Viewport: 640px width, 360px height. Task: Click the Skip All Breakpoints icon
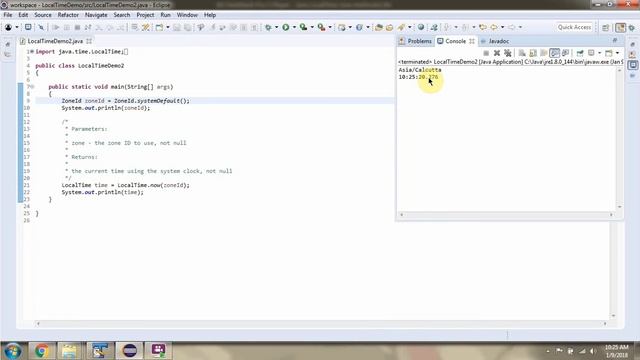pyautogui.click(x=41, y=27)
